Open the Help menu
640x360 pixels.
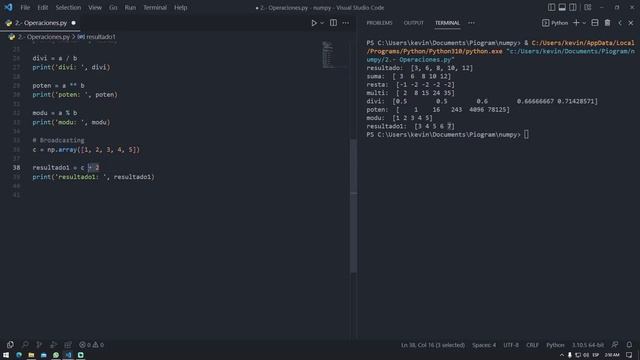pyautogui.click(x=180, y=7)
